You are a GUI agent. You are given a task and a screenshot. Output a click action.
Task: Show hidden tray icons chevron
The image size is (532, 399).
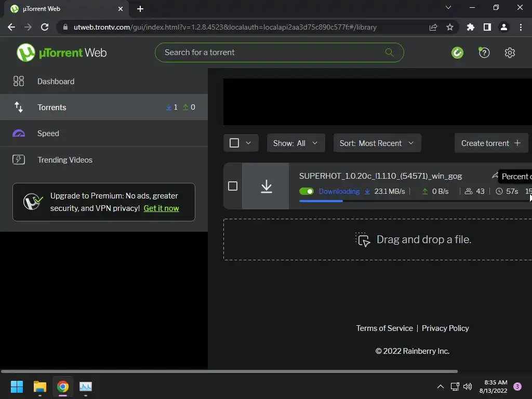pyautogui.click(x=441, y=387)
